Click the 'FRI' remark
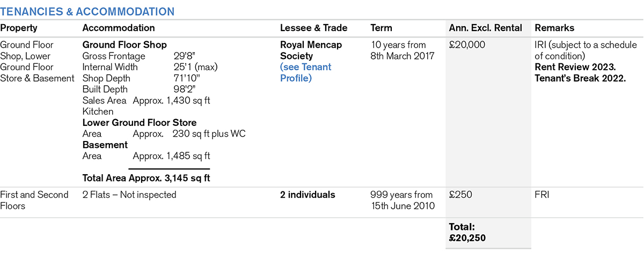This screenshot has height=253, width=644. [541, 195]
